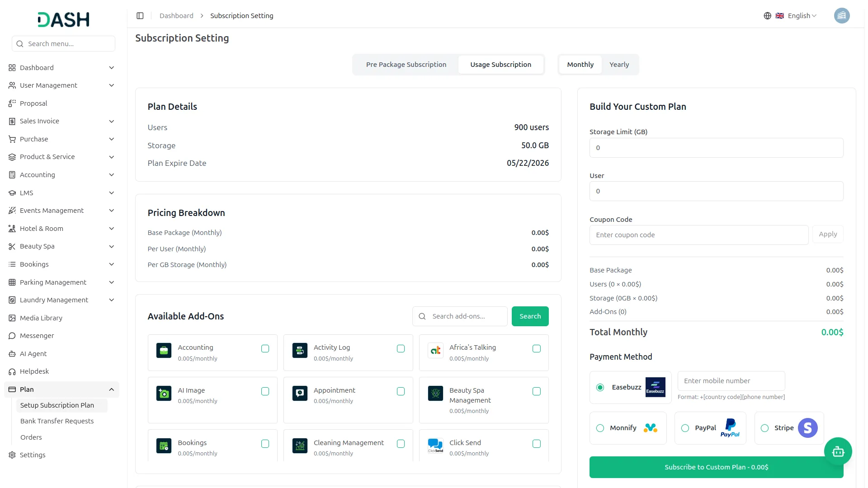Check the Activity Log add-on checkbox

[401, 348]
